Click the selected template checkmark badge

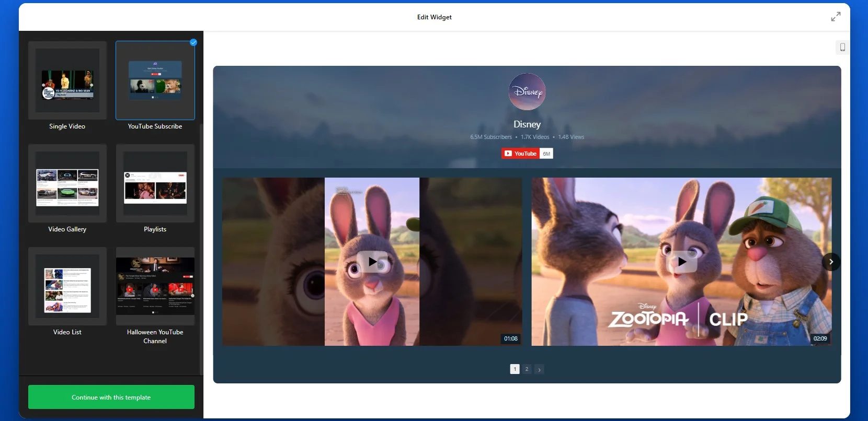[193, 42]
